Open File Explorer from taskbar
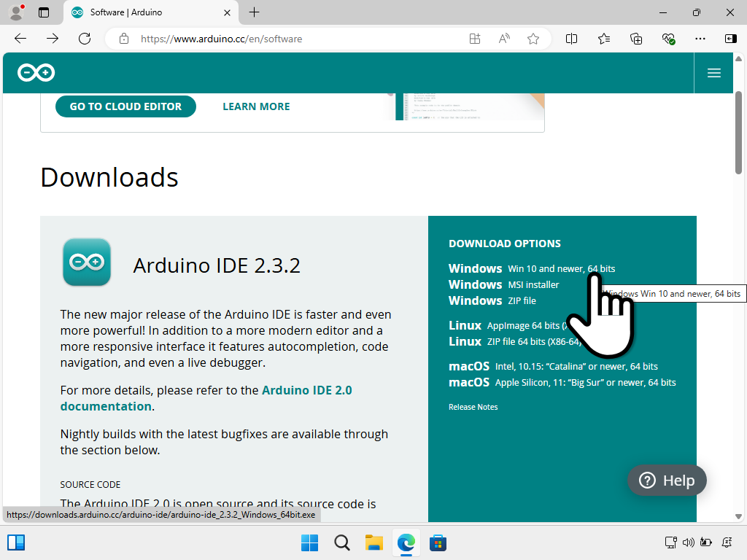The image size is (747, 560). pos(374,542)
